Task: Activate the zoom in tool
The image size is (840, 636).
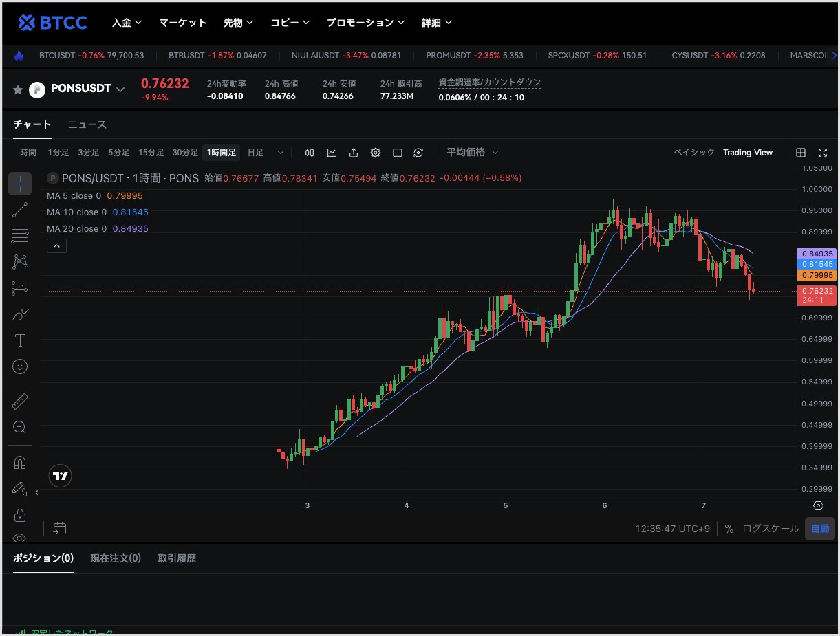Action: [x=20, y=428]
